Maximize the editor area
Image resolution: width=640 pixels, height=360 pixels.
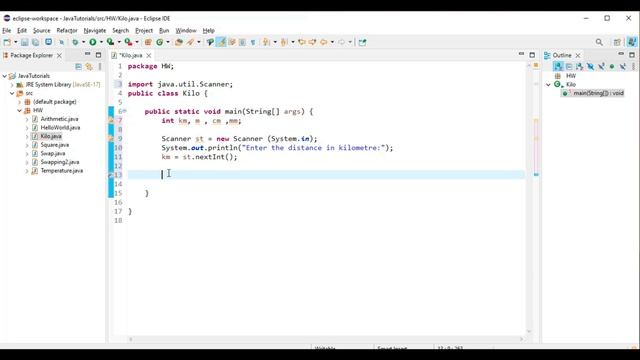(x=532, y=55)
